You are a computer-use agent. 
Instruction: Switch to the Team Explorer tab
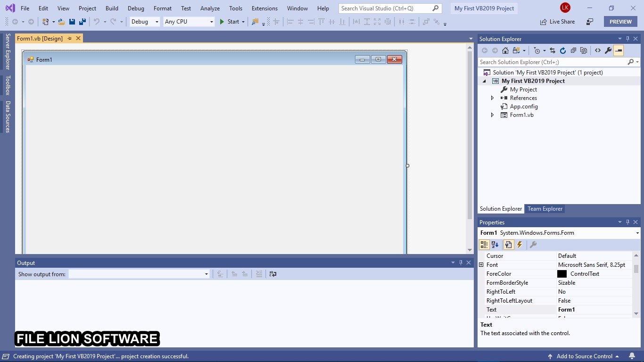(545, 209)
